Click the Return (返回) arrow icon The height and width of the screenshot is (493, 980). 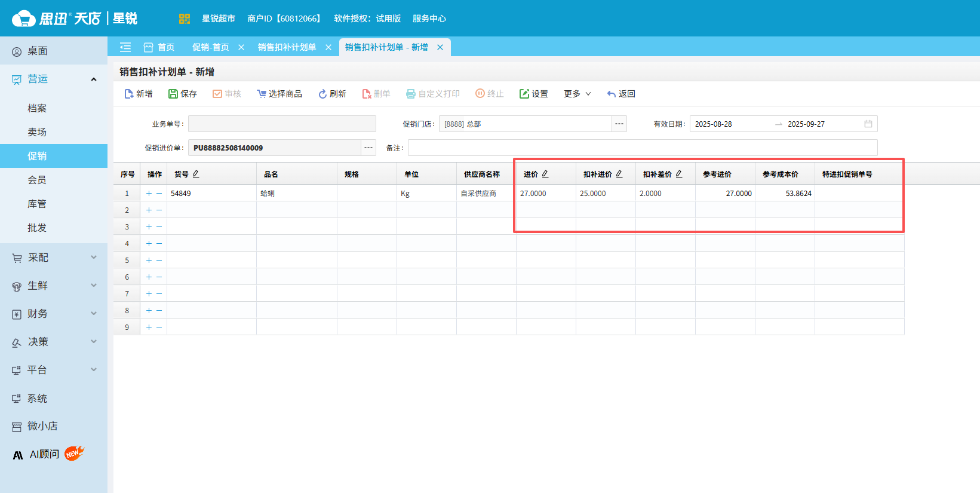coord(612,94)
